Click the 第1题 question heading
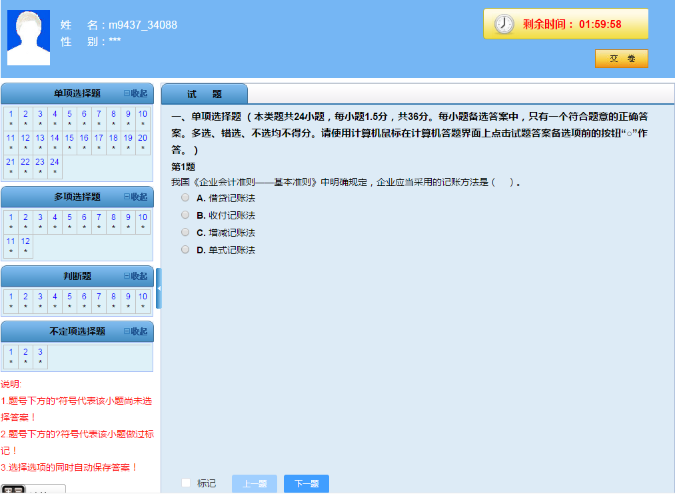The image size is (675, 500). 183,167
